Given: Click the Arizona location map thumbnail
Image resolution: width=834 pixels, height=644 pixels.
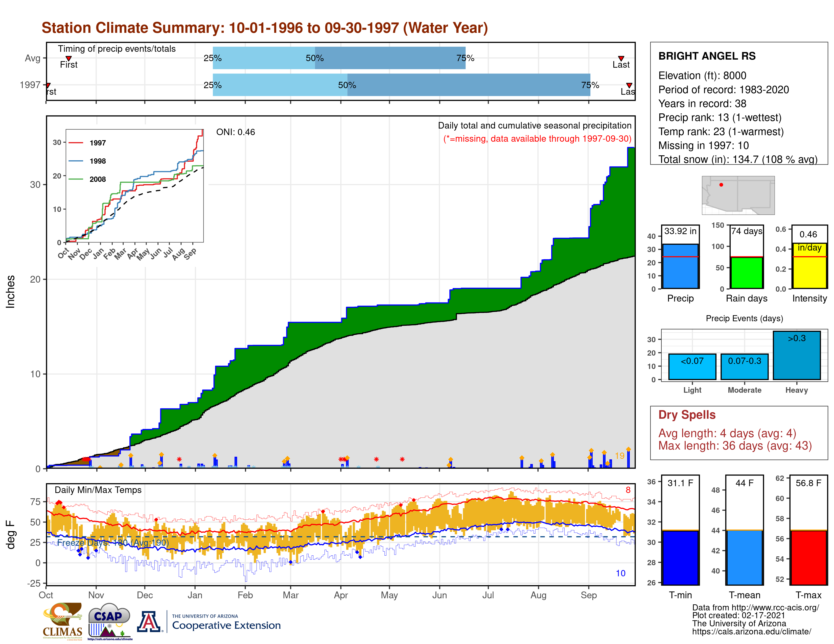Looking at the screenshot, I should pos(738,195).
